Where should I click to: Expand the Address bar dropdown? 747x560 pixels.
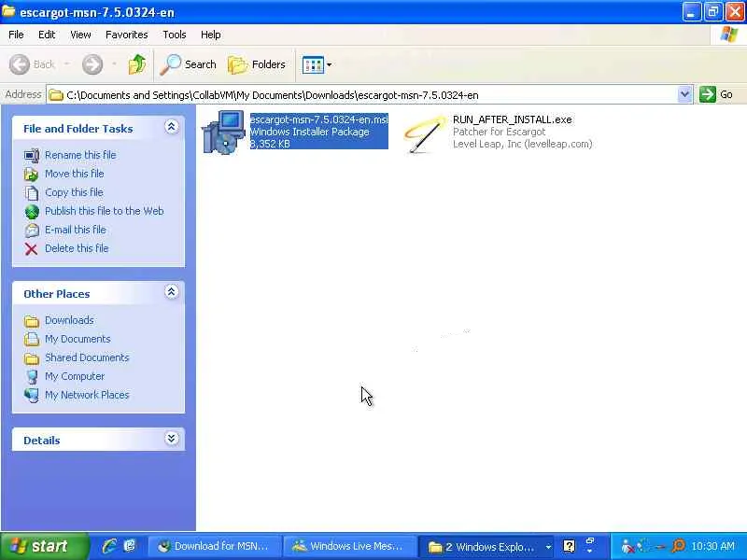tap(684, 94)
